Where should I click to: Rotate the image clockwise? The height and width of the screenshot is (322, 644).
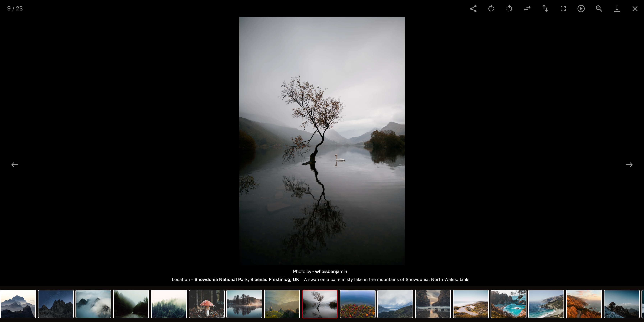(491, 9)
